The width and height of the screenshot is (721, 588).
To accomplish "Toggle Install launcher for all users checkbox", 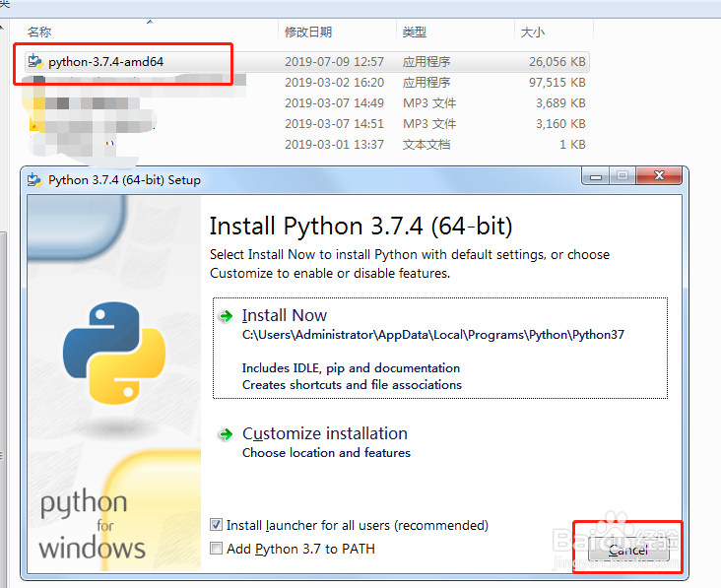I will pyautogui.click(x=217, y=526).
